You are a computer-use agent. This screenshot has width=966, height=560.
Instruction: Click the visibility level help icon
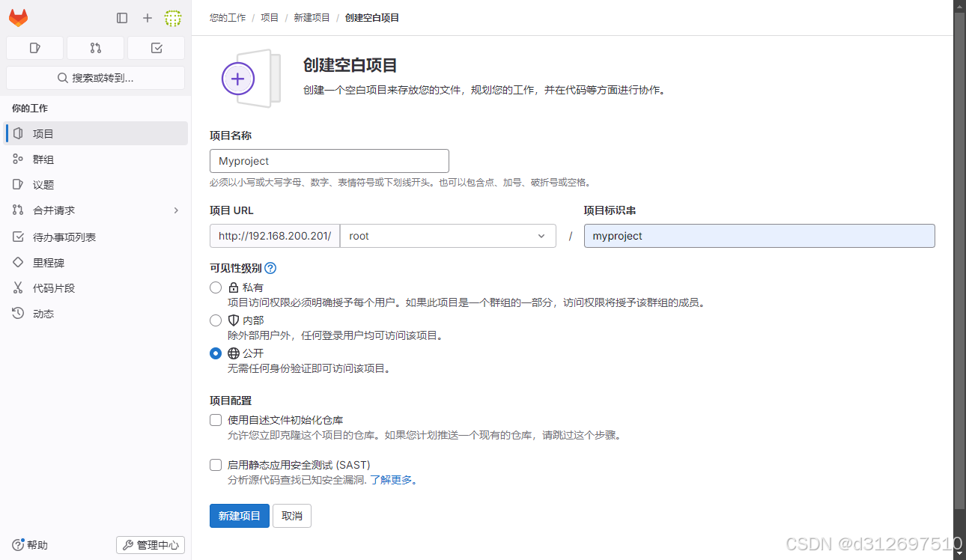click(x=270, y=268)
